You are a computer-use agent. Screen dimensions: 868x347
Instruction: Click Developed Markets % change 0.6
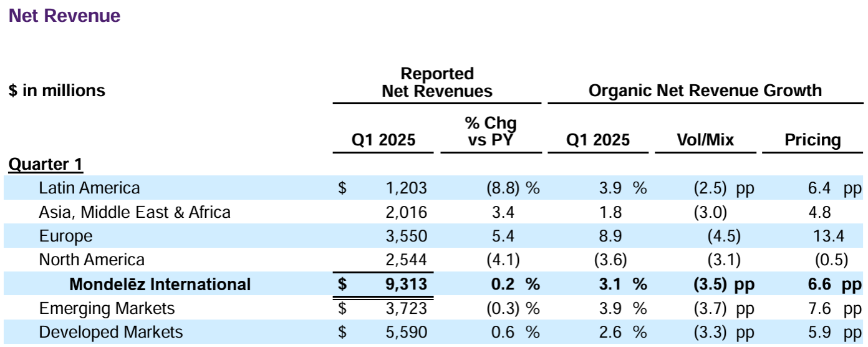coord(503,332)
